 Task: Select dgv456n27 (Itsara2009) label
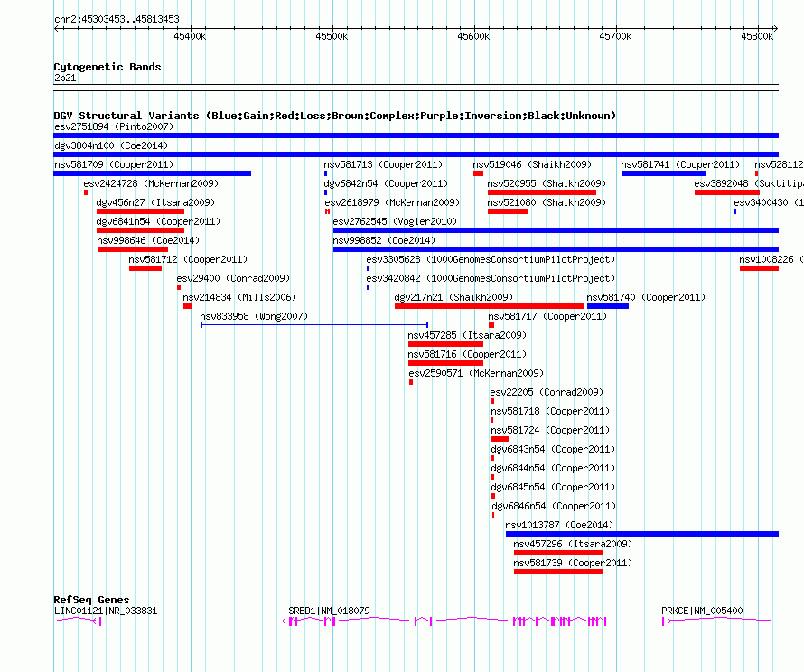click(155, 202)
